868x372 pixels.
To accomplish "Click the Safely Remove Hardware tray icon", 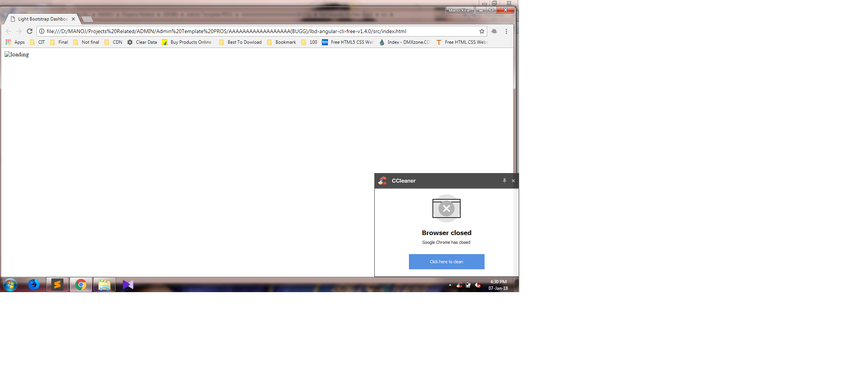I will 468,285.
